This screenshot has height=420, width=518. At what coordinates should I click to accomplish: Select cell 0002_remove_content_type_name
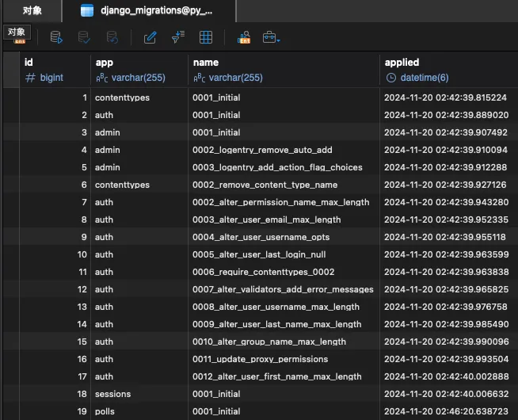click(x=265, y=185)
